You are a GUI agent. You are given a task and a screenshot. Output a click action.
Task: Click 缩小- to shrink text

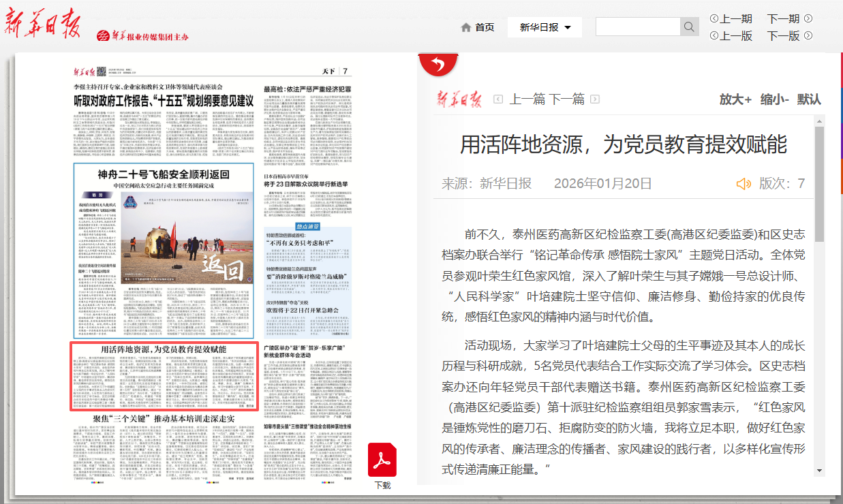(774, 99)
